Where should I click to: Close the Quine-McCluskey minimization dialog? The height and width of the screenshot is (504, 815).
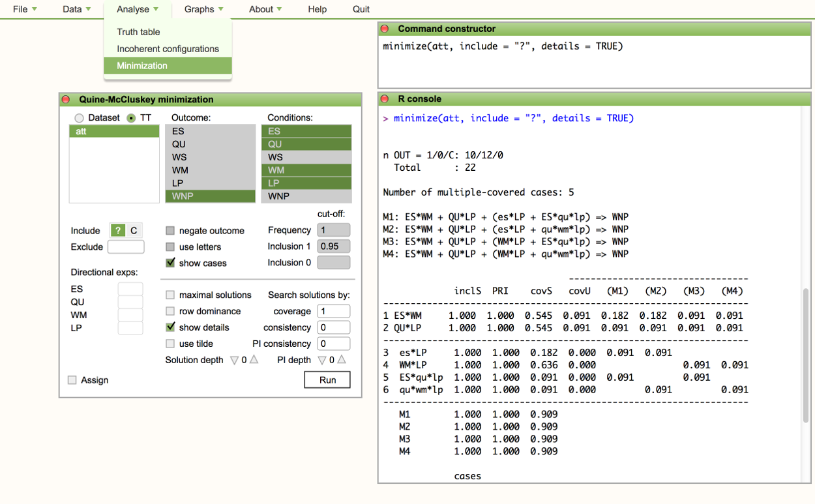point(65,100)
